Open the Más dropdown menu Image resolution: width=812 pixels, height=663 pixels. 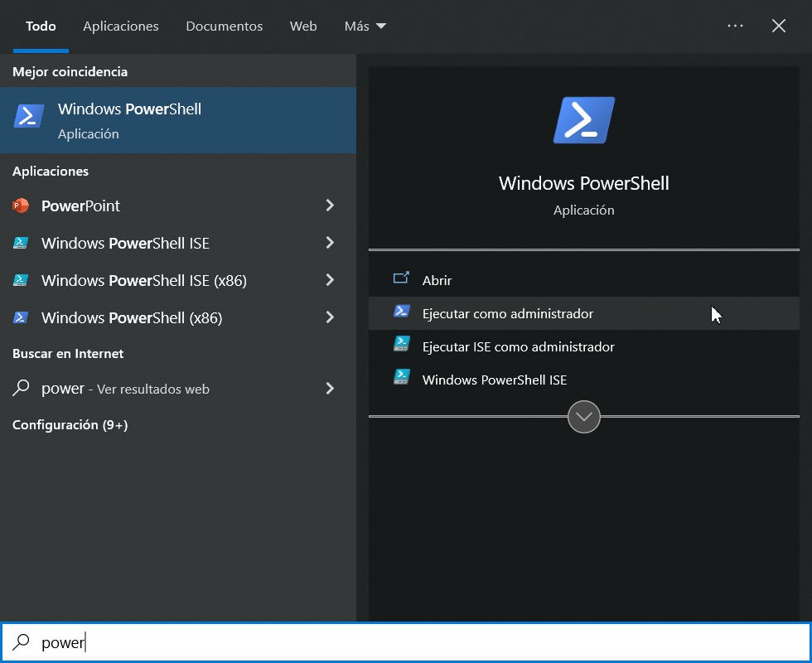coord(365,26)
